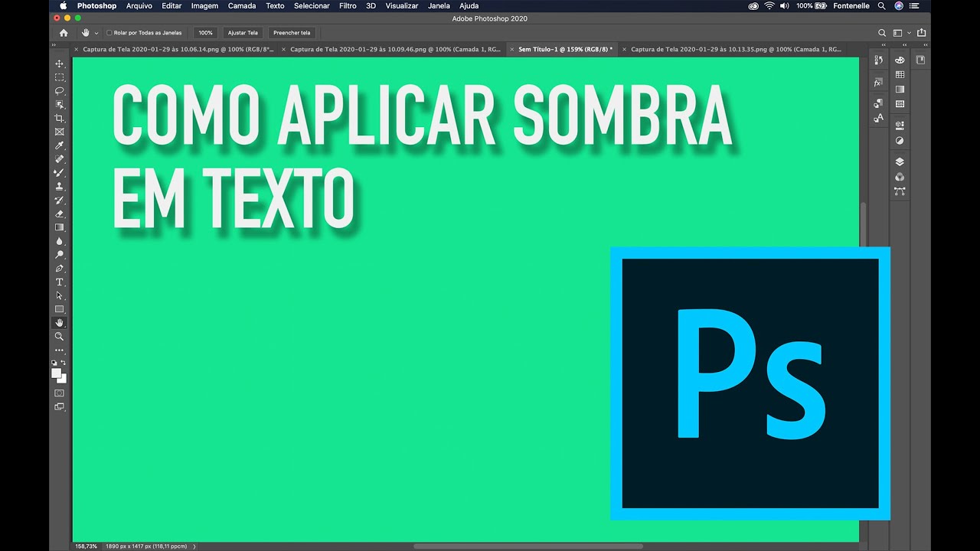Switch to Captura de Tela 10.06.14.png tab

[178, 49]
